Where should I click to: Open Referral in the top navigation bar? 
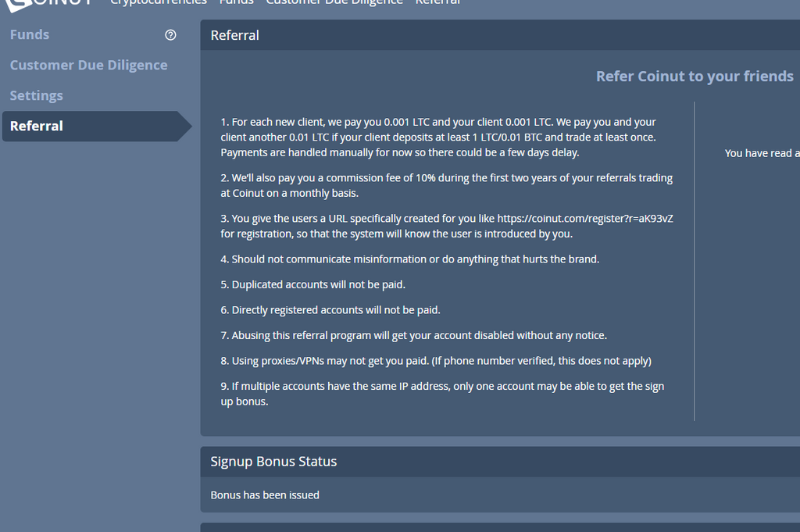437,2
